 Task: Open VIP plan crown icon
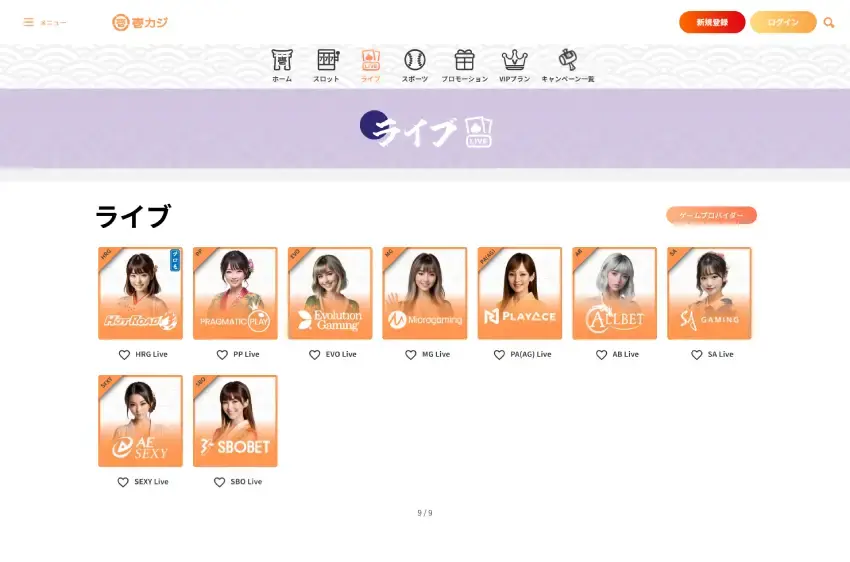click(514, 60)
